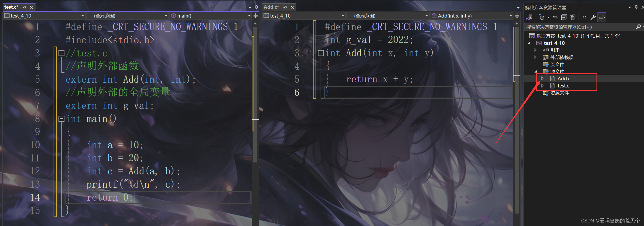The height and width of the screenshot is (226, 644).
Task: Collapse the 源文件 folder node
Action: click(x=536, y=72)
